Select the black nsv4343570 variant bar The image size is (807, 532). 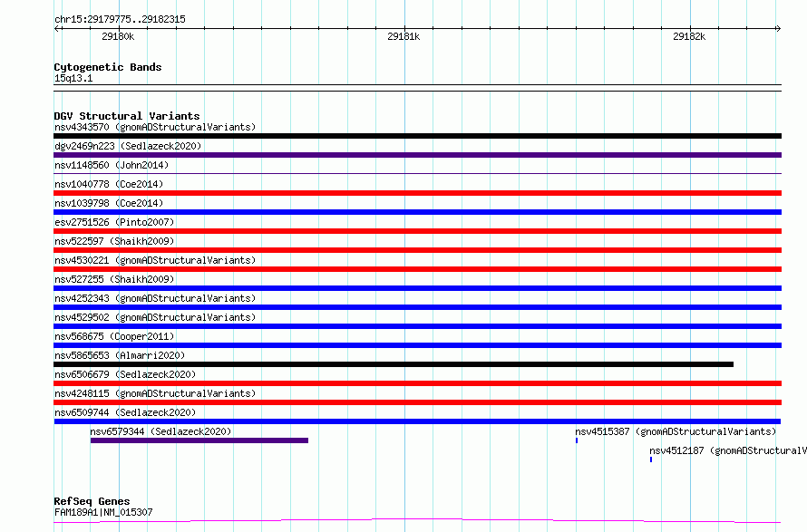[x=417, y=136]
